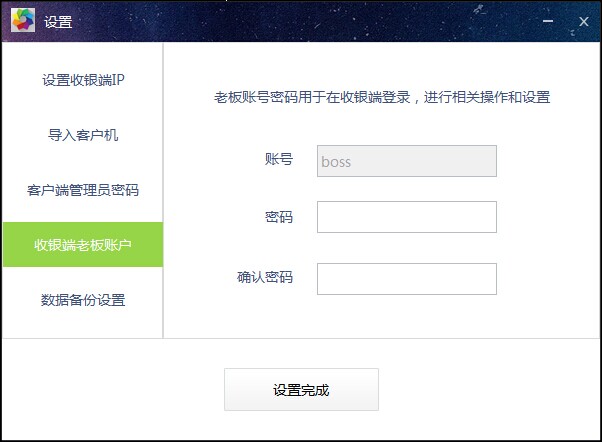The image size is (602, 442).
Task: Click the 密码 field label
Action: point(279,217)
